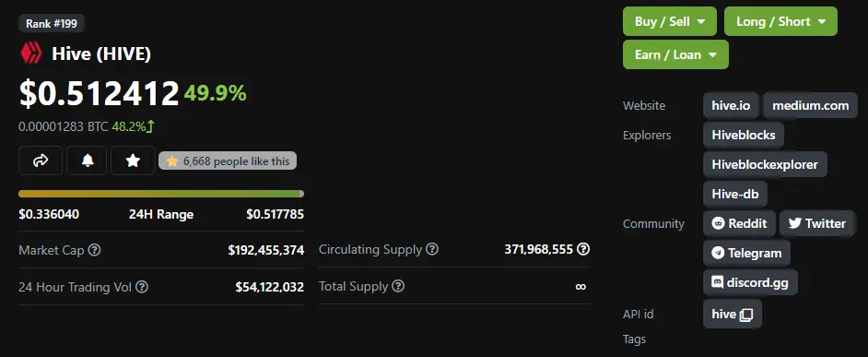This screenshot has width=868, height=357.
Task: Click the Market Cap help question icon
Action: [95, 250]
